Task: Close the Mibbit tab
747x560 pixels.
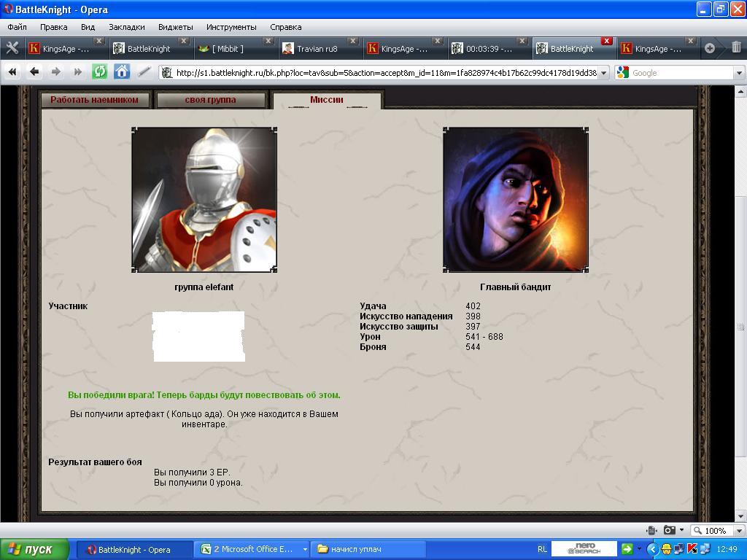Action: click(x=268, y=41)
